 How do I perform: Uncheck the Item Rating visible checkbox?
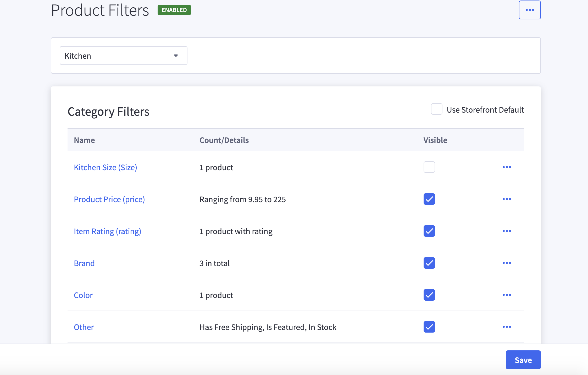pyautogui.click(x=429, y=231)
